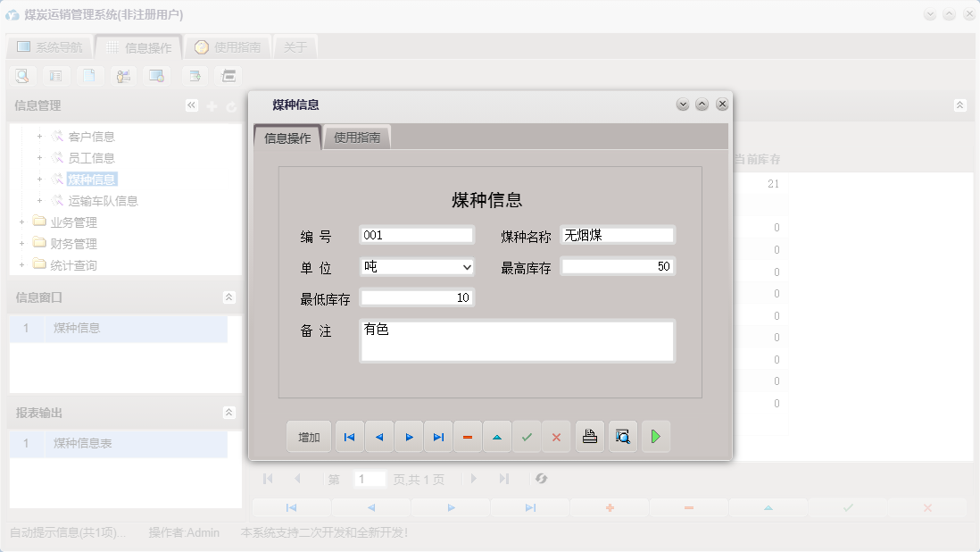Viewport: 980px width, 552px height.
Task: Print the coal type record
Action: pos(589,437)
